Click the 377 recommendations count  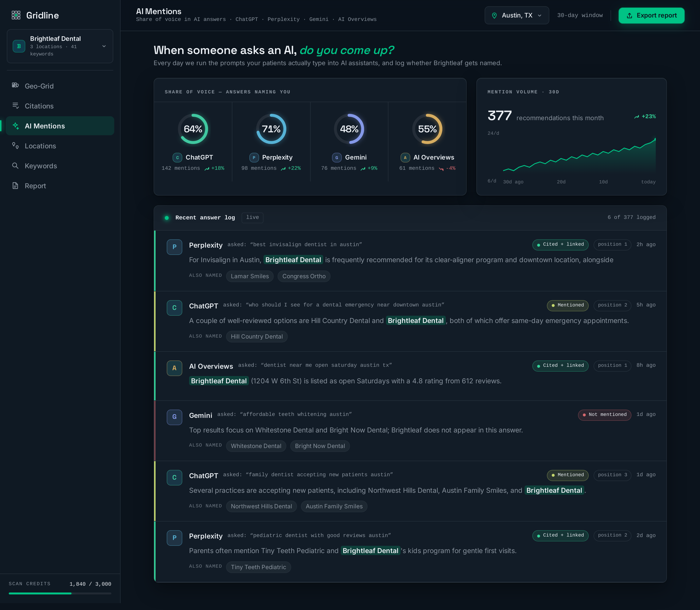500,116
